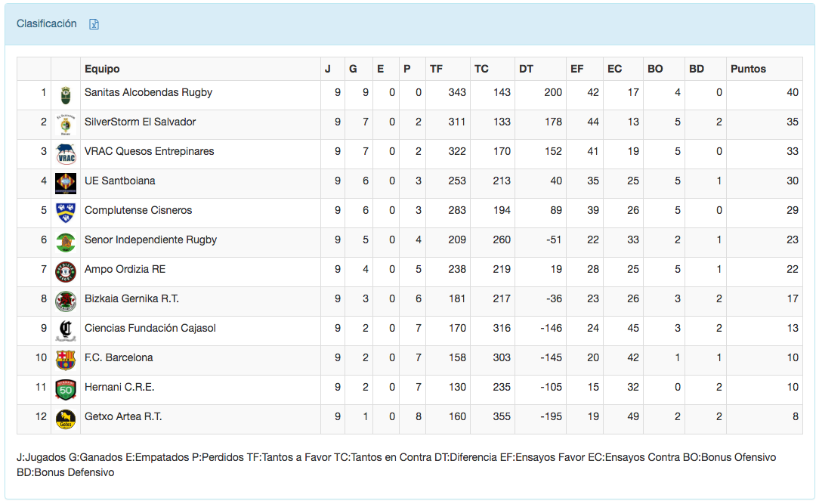Image resolution: width=819 pixels, height=504 pixels.
Task: Click the TF column header
Action: (x=436, y=69)
